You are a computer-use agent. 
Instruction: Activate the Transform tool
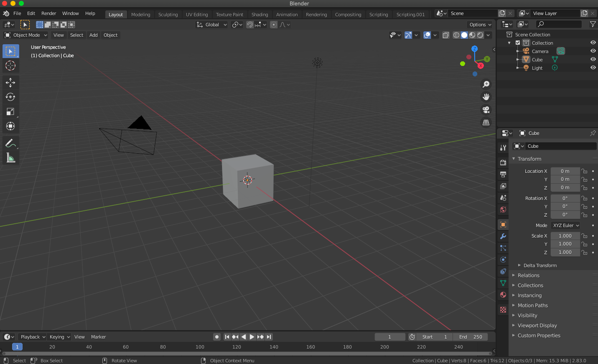[10, 126]
